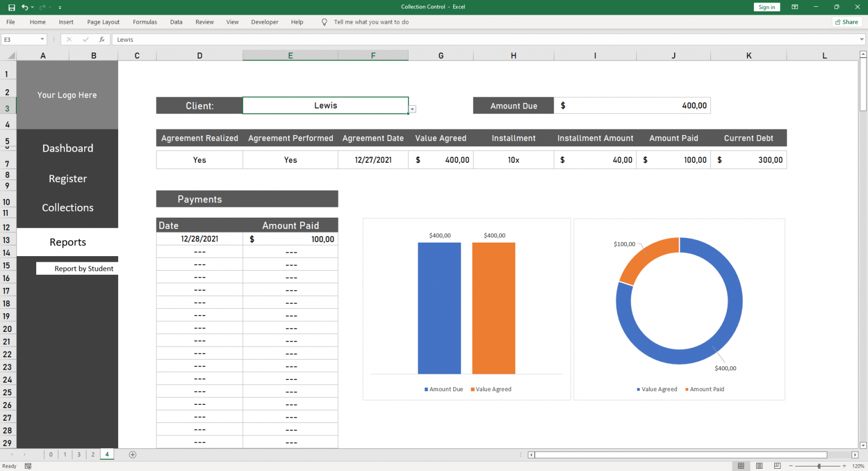
Task: Click the Select All corner triangle
Action: point(11,55)
